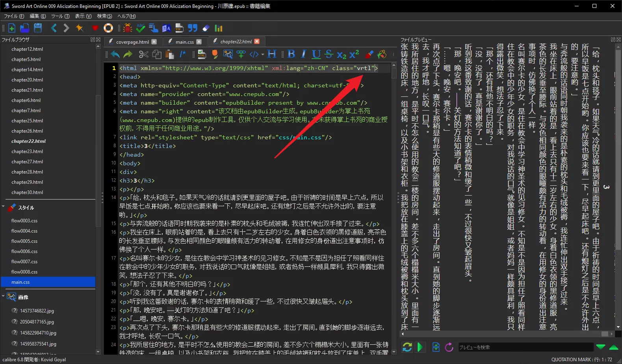
Task: Click the insert image icon in editor toolbar
Action: 228,54
